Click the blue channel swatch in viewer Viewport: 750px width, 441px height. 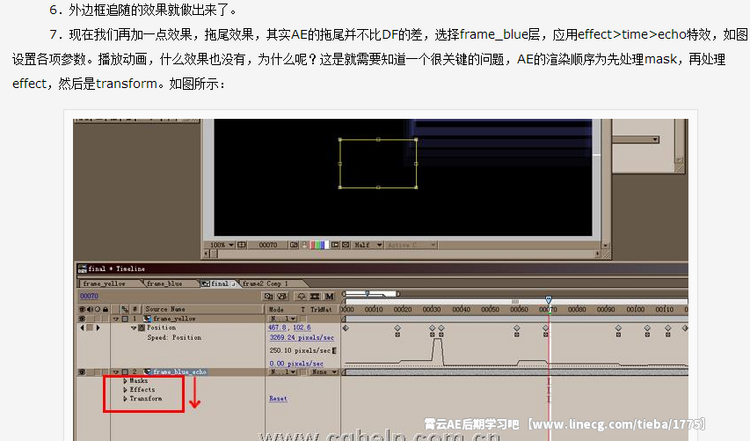pyautogui.click(x=322, y=245)
